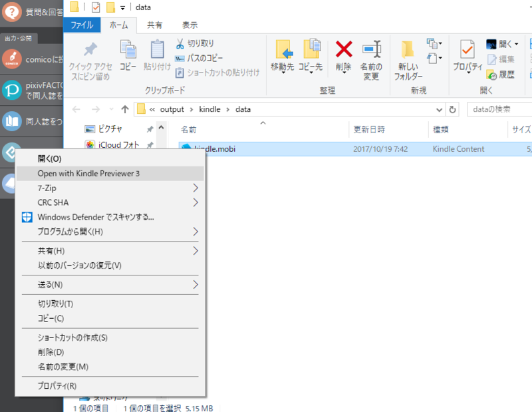Image resolution: width=532 pixels, height=412 pixels.
Task: Click the Back navigation arrow
Action: coord(76,109)
